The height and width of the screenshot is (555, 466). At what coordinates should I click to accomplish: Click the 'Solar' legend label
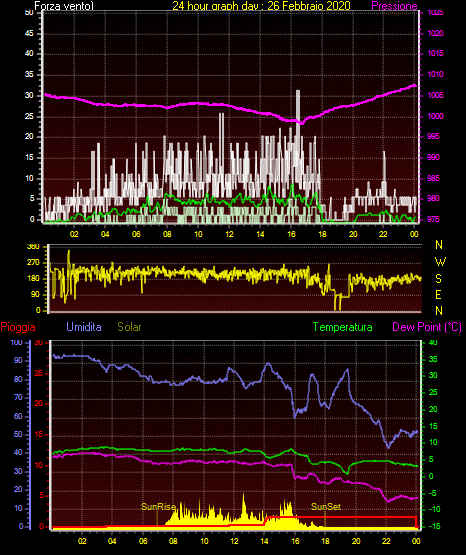(x=129, y=327)
